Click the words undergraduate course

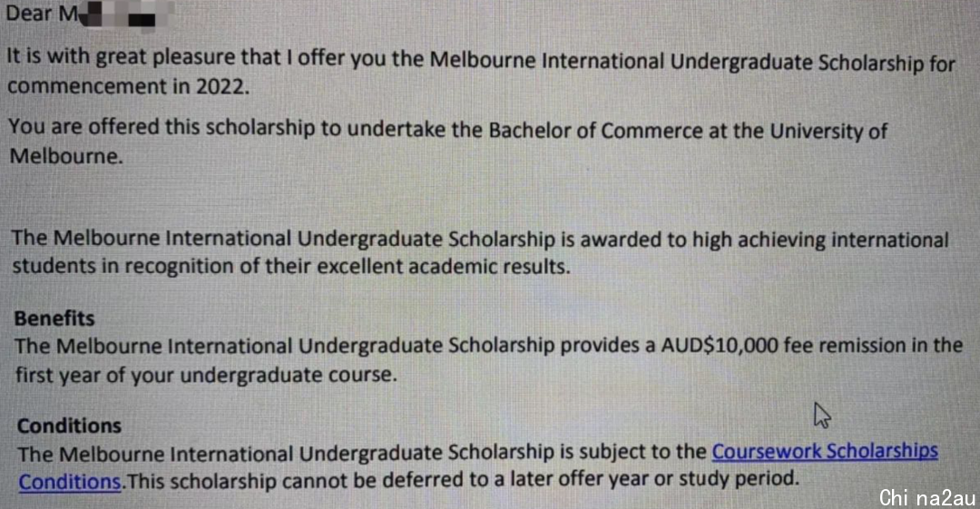click(289, 376)
